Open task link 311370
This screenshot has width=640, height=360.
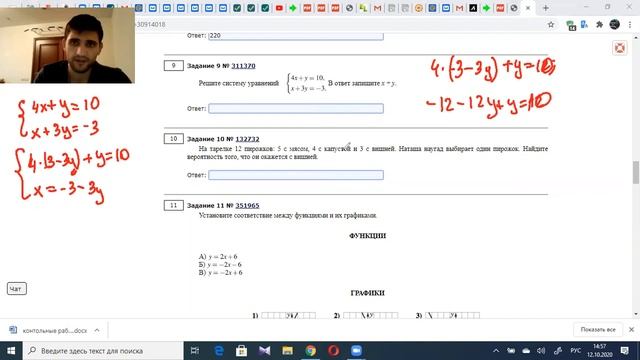(x=243, y=66)
